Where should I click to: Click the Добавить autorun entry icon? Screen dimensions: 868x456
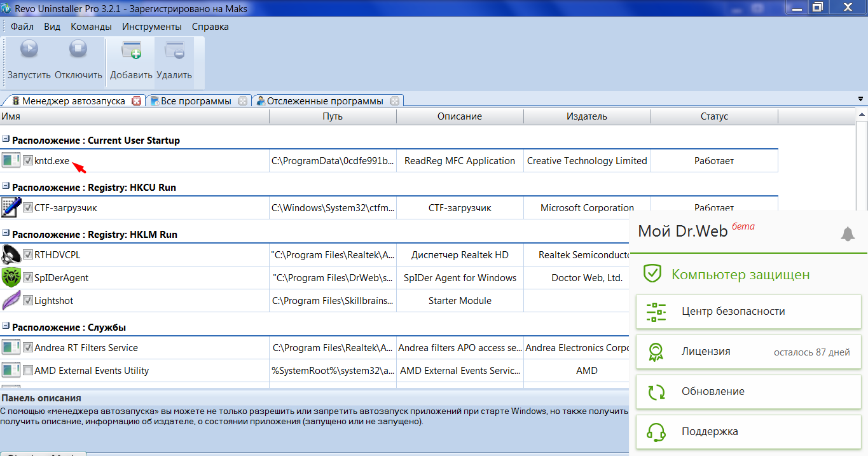point(131,50)
